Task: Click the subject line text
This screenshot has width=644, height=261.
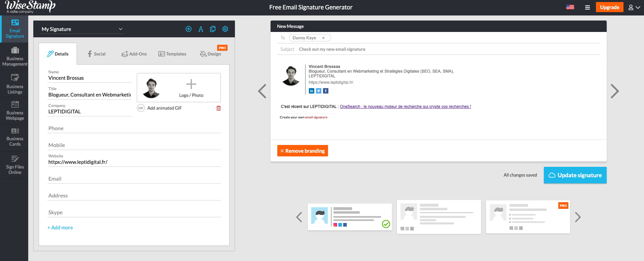Action: [x=332, y=49]
